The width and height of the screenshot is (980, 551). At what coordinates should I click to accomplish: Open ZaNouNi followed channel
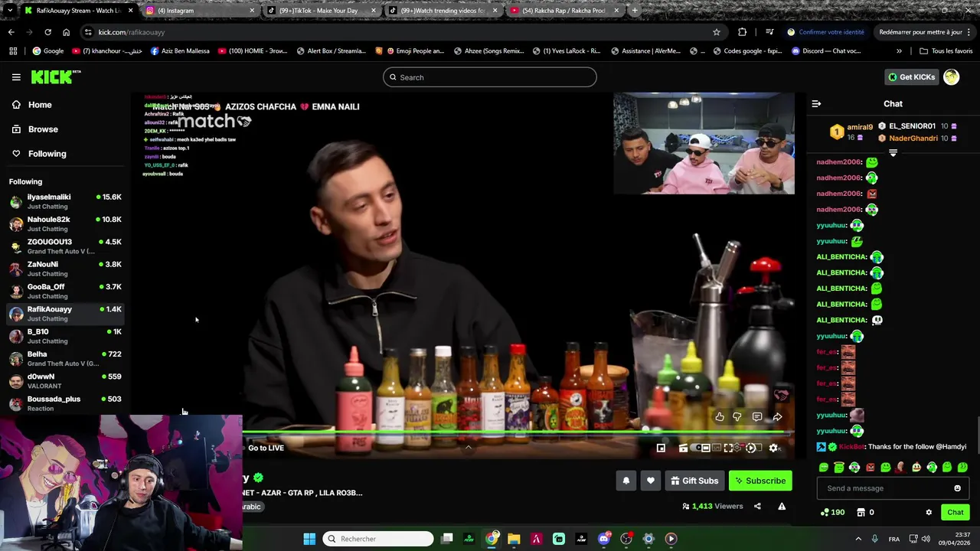tap(65, 269)
